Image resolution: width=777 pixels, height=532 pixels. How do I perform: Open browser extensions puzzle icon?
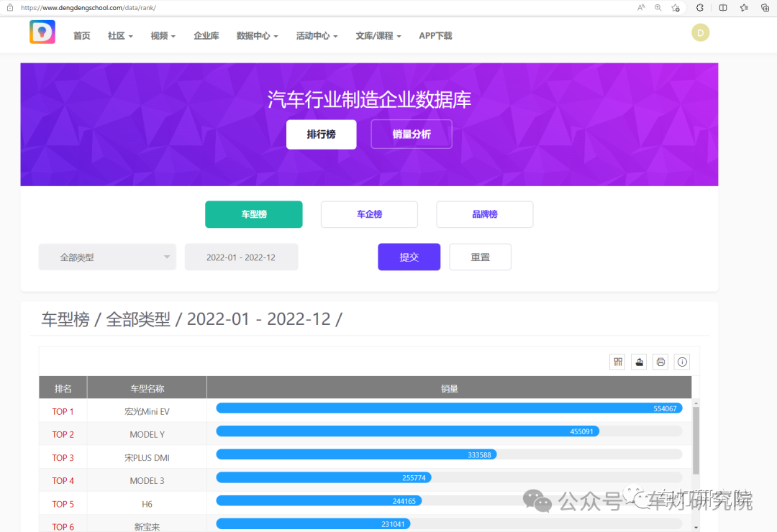click(700, 7)
